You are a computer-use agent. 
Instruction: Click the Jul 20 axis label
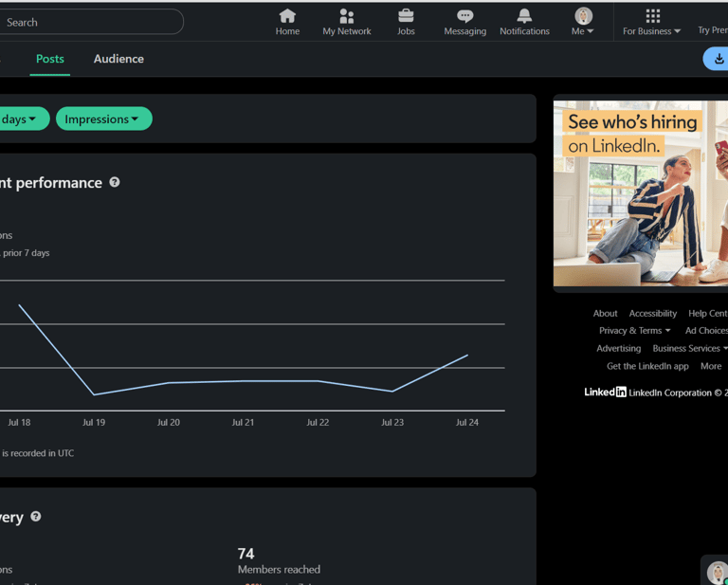pos(169,423)
